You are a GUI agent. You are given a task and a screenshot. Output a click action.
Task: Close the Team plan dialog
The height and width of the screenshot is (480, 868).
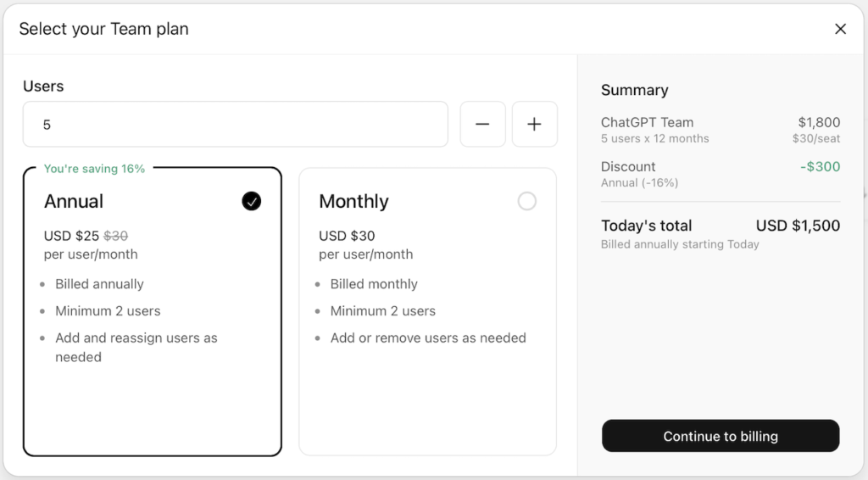point(840,29)
